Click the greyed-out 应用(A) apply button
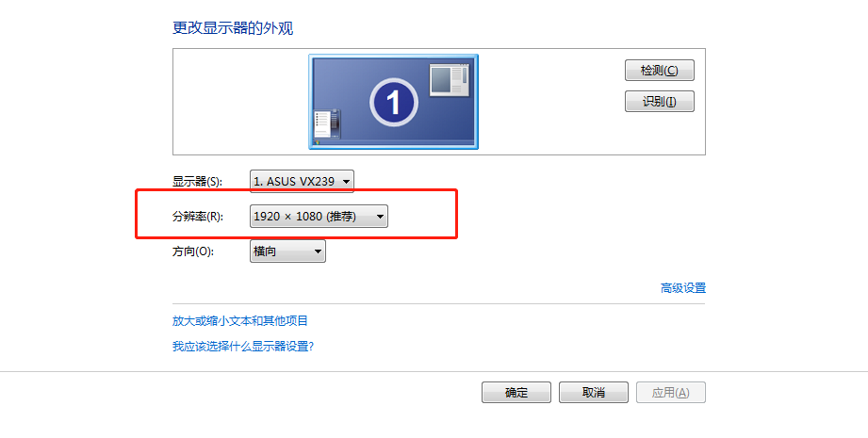868x438 pixels. coord(671,393)
